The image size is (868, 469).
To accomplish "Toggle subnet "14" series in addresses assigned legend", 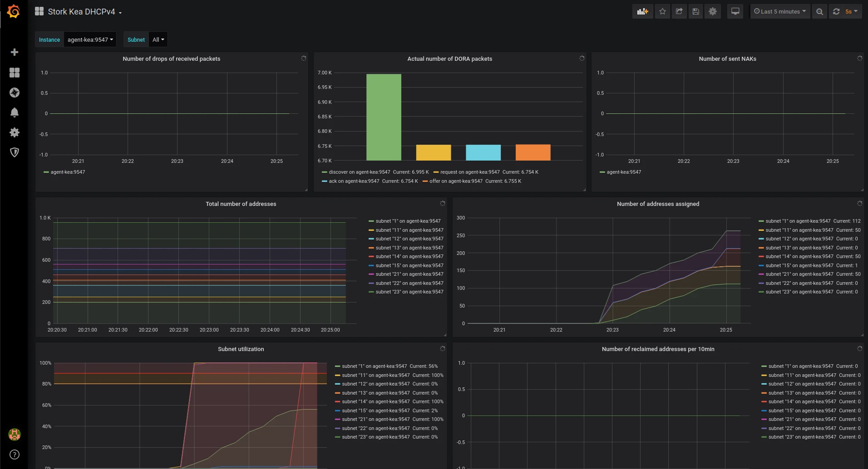I will pyautogui.click(x=799, y=257).
